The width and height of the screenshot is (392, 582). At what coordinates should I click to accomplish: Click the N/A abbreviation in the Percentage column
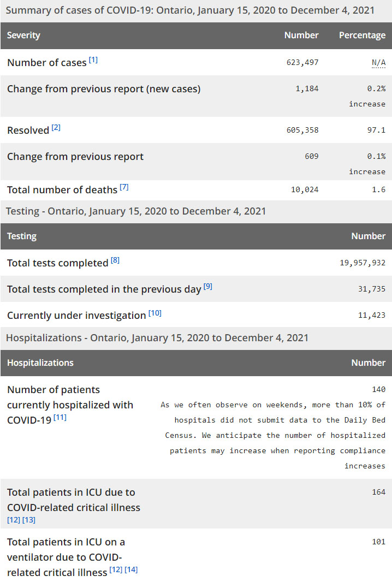coord(378,63)
